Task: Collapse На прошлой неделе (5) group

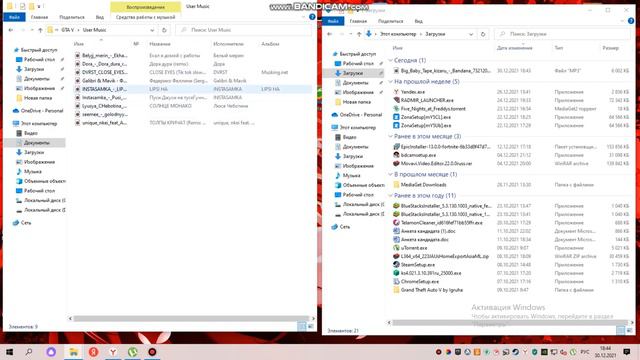Action: [x=391, y=82]
